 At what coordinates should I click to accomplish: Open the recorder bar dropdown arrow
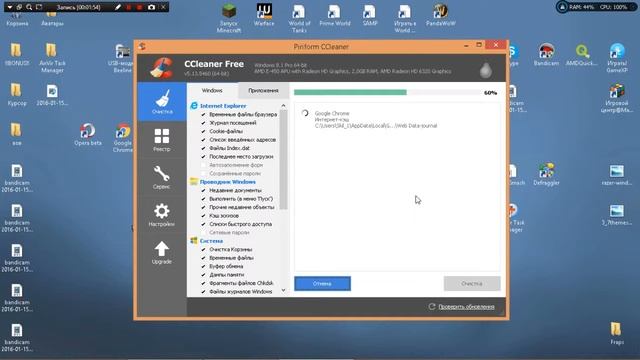(x=9, y=7)
